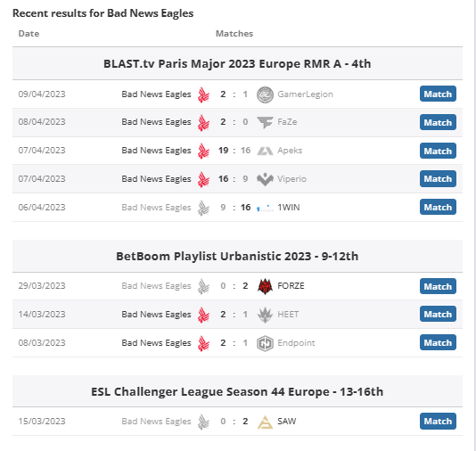Screen dimensions: 476x451
Task: Open ESL Challenger League Season 44 Europe event
Action: point(237,391)
